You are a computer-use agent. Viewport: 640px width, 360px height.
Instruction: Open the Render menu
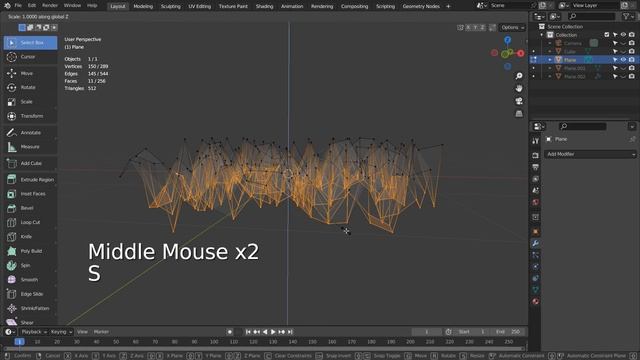(50, 6)
